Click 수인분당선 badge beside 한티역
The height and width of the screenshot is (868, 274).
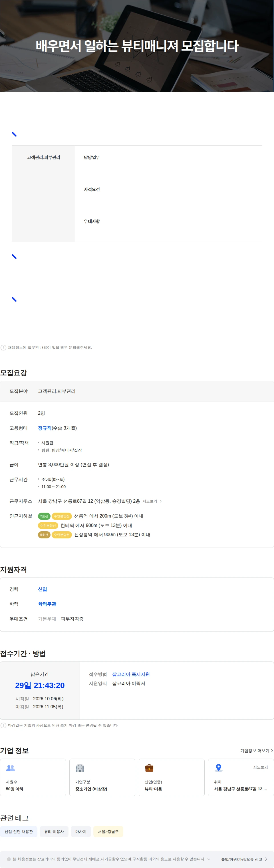(x=48, y=525)
